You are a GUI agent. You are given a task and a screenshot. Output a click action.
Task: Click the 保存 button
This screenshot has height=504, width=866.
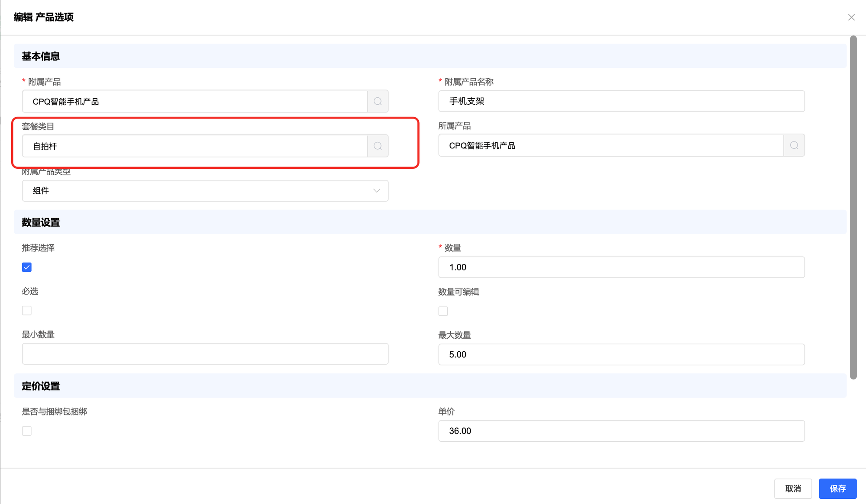click(837, 488)
